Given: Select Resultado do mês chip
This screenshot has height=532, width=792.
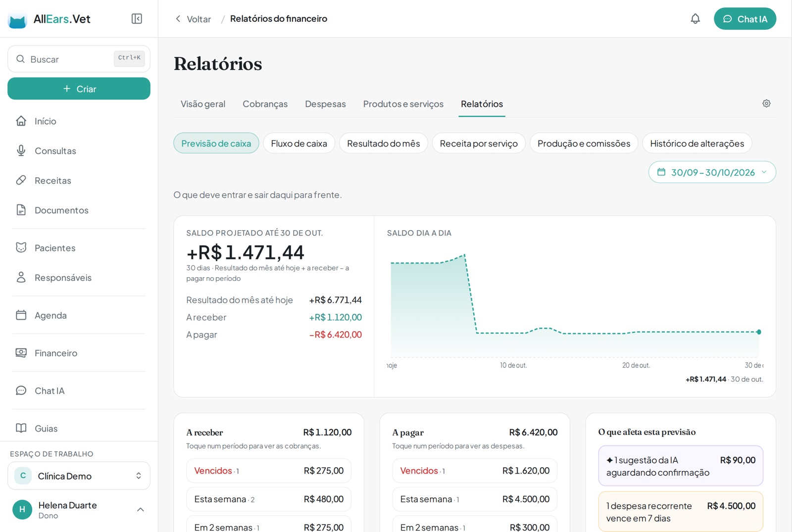Looking at the screenshot, I should tap(384, 143).
